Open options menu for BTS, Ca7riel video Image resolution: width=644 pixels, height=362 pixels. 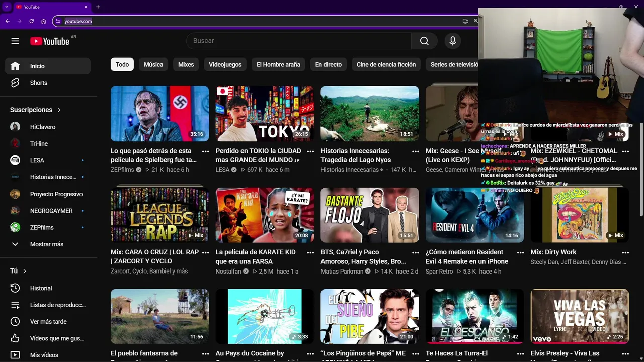click(416, 252)
